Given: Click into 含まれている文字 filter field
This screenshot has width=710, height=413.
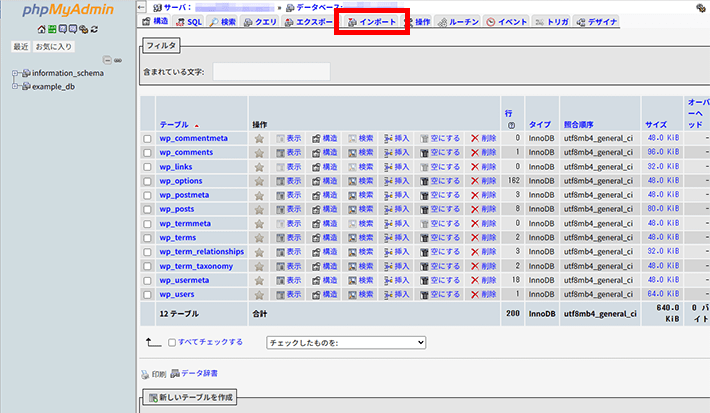Looking at the screenshot, I should pyautogui.click(x=271, y=72).
